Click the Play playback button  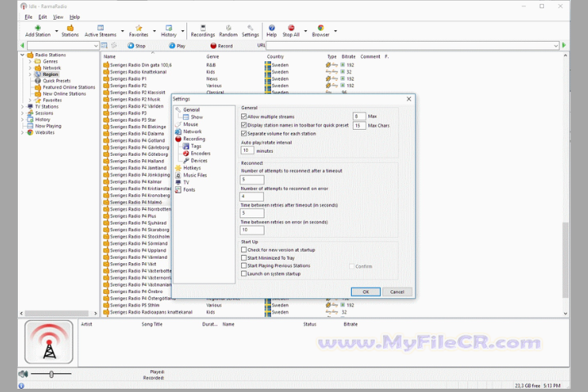[177, 46]
